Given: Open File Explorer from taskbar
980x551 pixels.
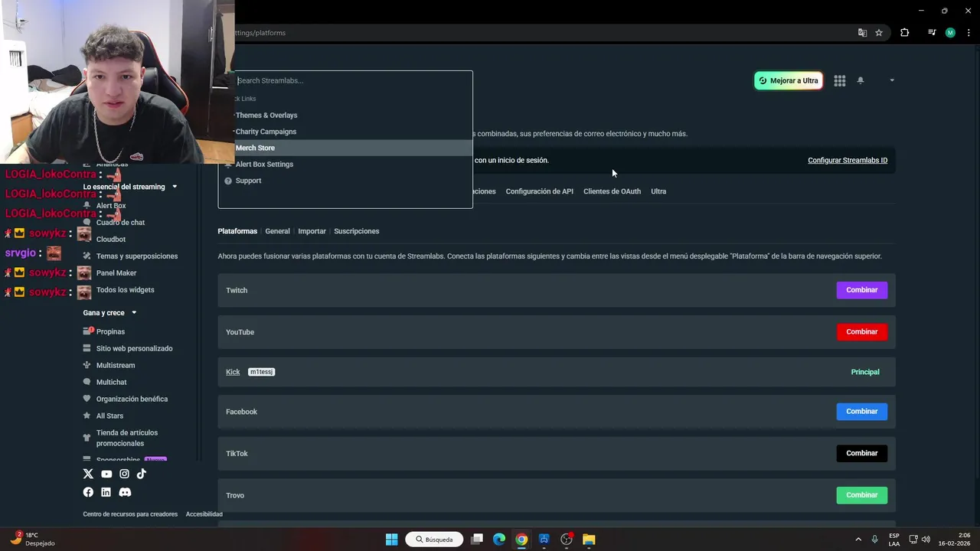Looking at the screenshot, I should tap(589, 540).
